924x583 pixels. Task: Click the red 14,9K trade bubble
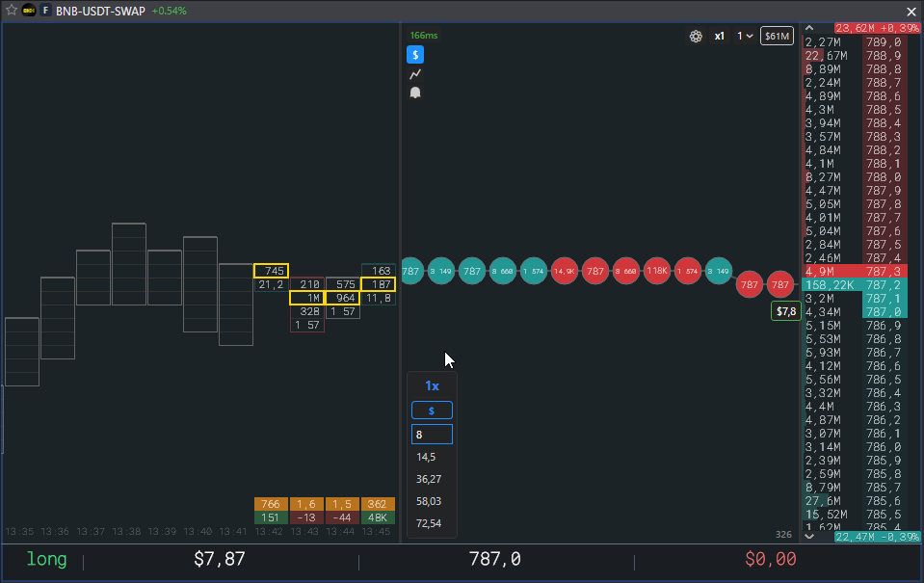[565, 271]
